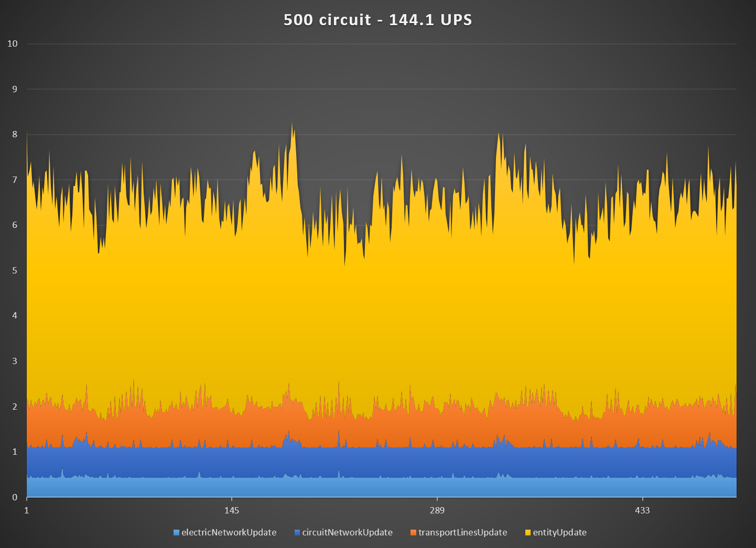Click the transportLinesUpdate legend color swatch

click(413, 533)
